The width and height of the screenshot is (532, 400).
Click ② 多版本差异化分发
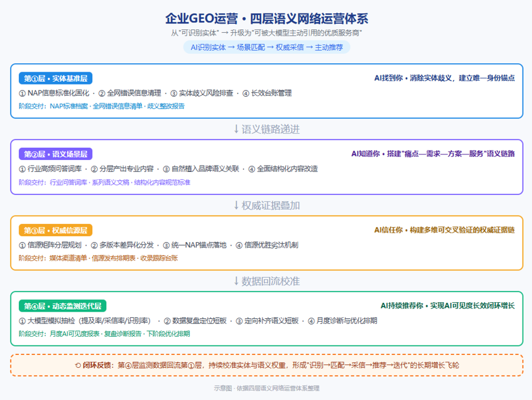tap(122, 245)
